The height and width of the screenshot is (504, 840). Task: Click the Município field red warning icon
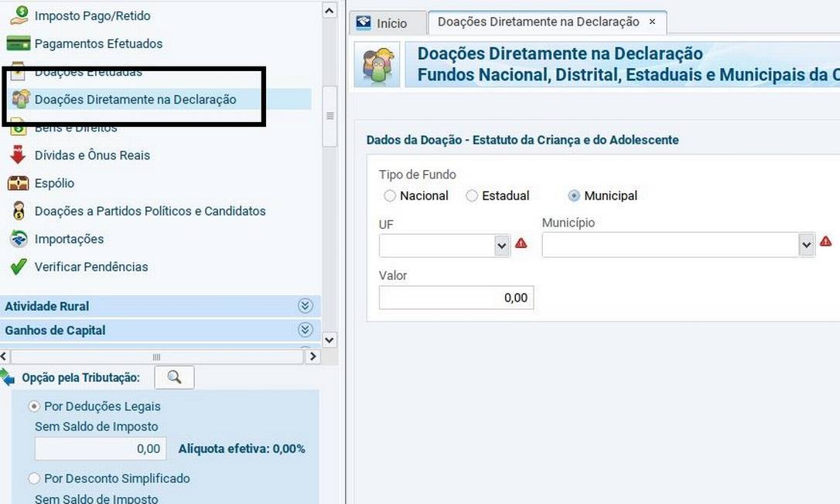[x=825, y=241]
